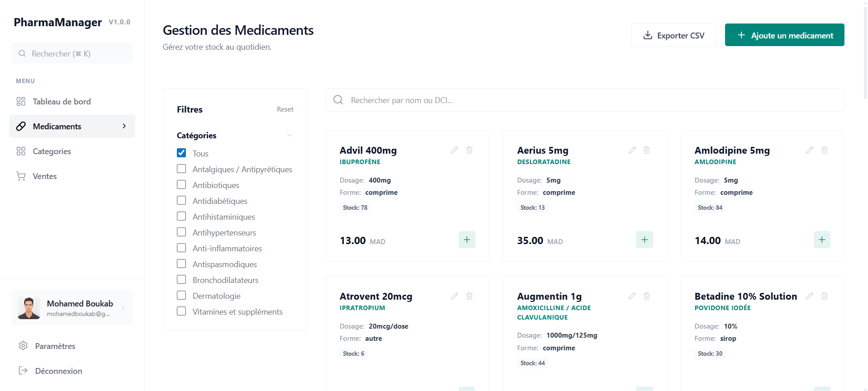Add Aerius 5mg with plus button

(x=645, y=240)
